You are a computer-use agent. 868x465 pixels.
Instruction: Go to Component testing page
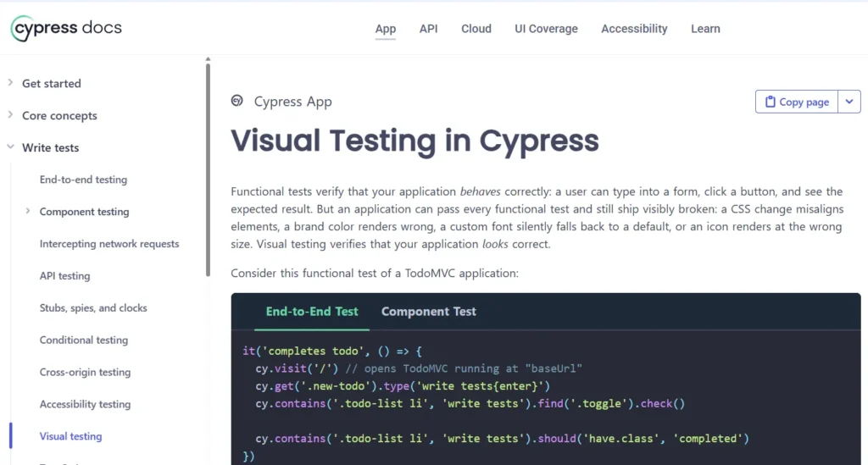pos(84,212)
